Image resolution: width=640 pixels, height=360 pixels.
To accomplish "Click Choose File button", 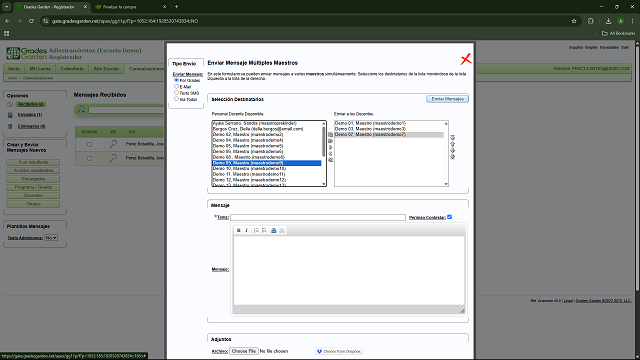I will [244, 351].
